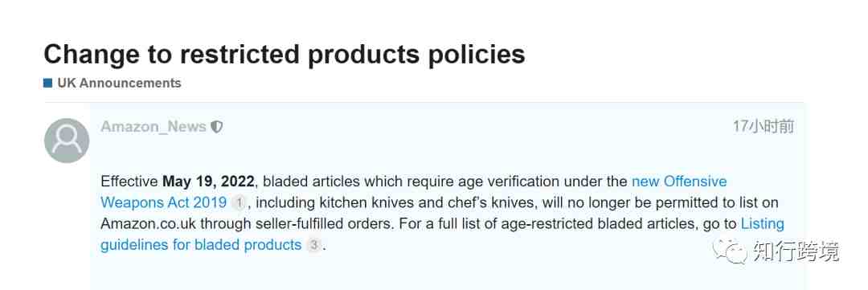The width and height of the screenshot is (868, 290).
Task: Click the 知行跨境 watermark text
Action: tap(796, 251)
